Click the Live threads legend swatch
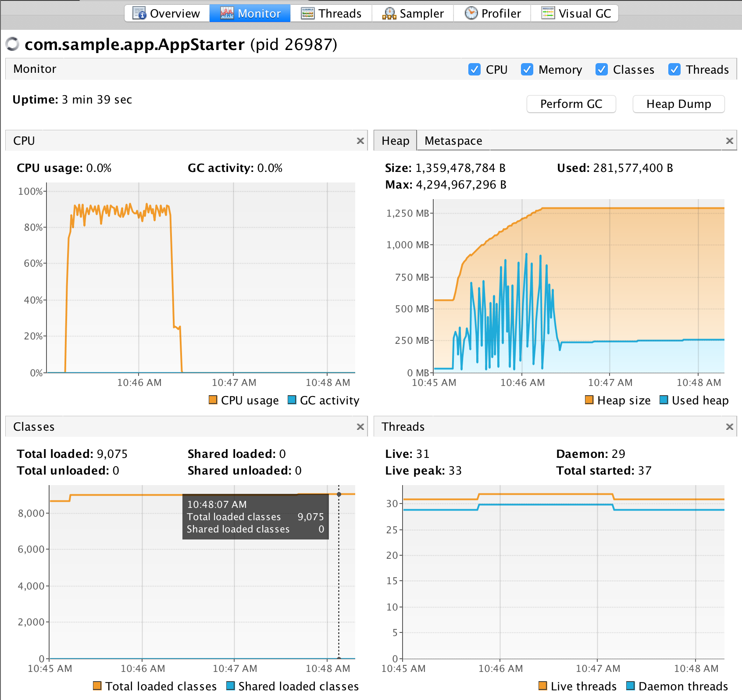The image size is (742, 700). point(543,686)
